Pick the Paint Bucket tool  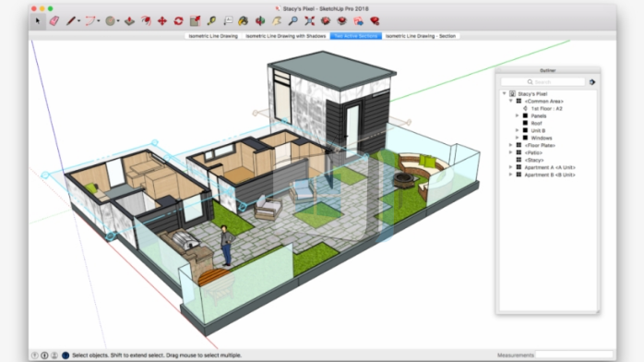(x=244, y=21)
